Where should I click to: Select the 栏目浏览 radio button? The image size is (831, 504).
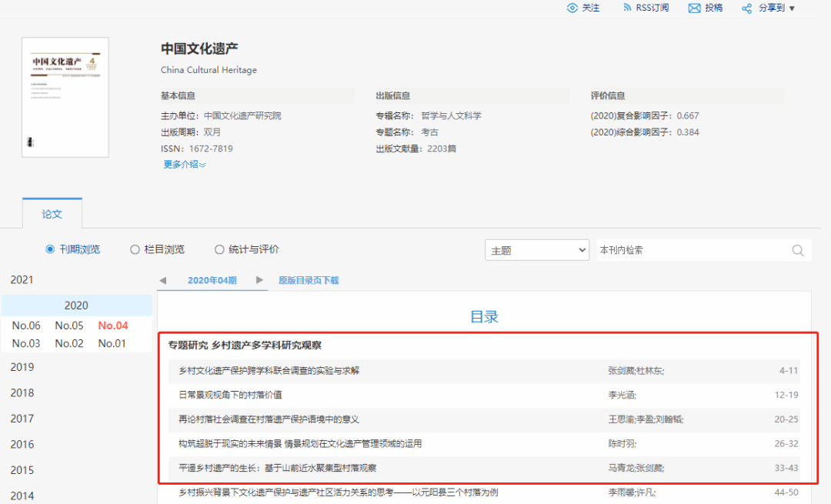point(135,249)
